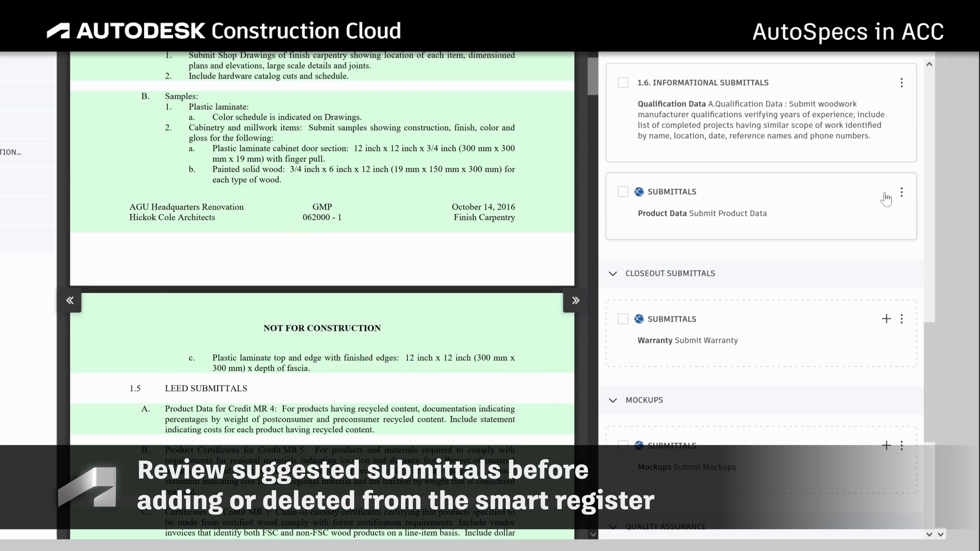
Task: Click the 'October 14, 2016' footer date
Action: (483, 207)
